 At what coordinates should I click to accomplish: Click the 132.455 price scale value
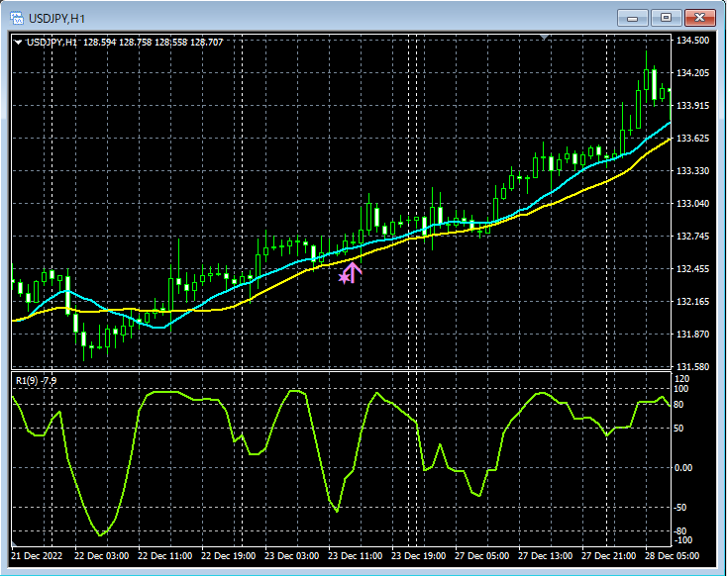pyautogui.click(x=692, y=269)
